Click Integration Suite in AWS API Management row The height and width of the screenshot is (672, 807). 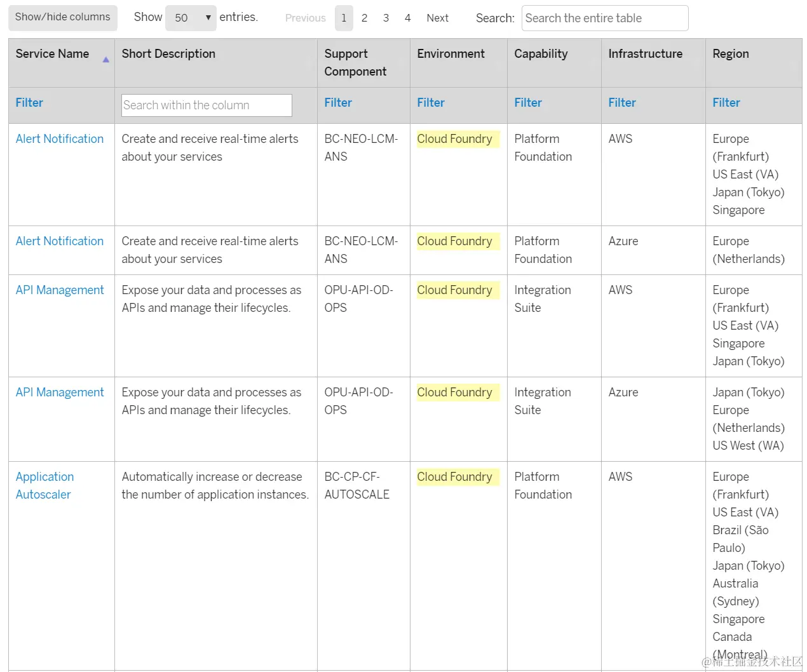542,299
